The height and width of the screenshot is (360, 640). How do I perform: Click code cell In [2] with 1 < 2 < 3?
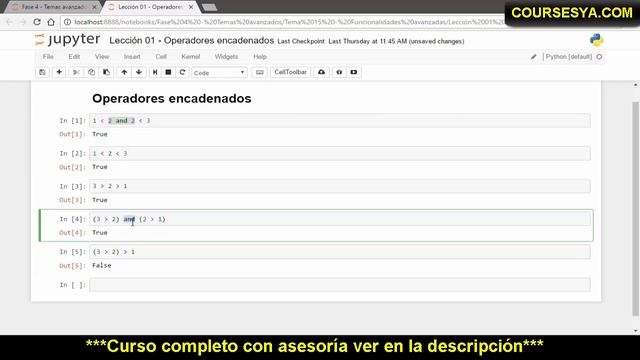click(x=340, y=153)
